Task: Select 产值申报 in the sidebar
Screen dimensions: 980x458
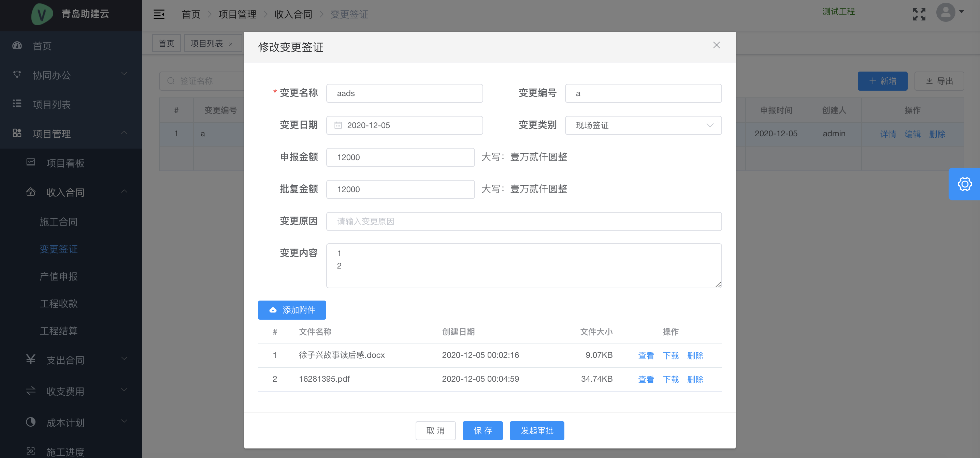Action: point(59,276)
